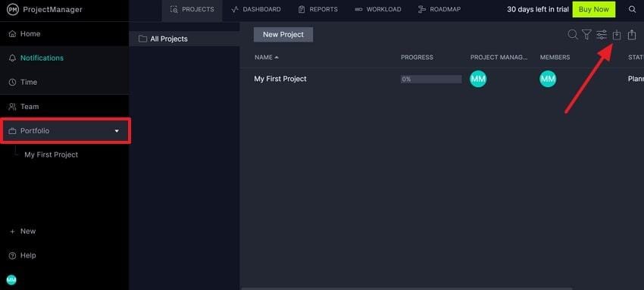Click the import icon in project toolbar
This screenshot has width=644, height=290.
(x=617, y=36)
